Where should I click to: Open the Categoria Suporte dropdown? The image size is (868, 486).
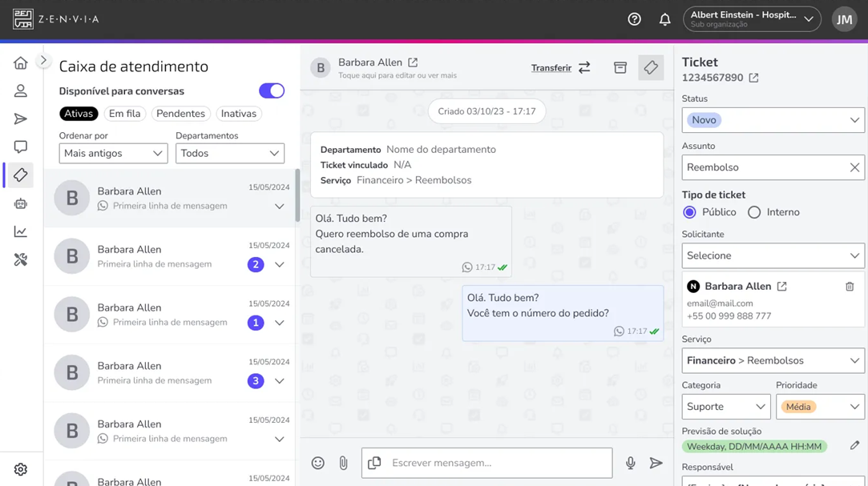point(726,407)
